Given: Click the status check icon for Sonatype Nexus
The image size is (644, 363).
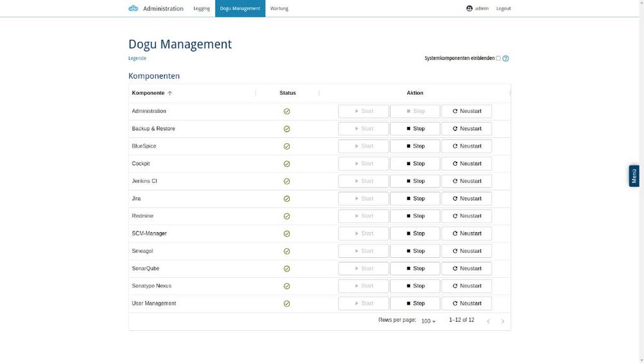Looking at the screenshot, I should [287, 286].
